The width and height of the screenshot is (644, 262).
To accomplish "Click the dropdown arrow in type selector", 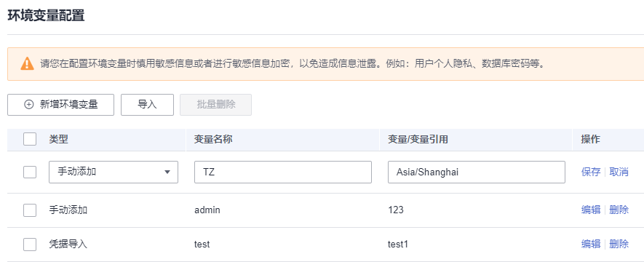I will pos(167,172).
